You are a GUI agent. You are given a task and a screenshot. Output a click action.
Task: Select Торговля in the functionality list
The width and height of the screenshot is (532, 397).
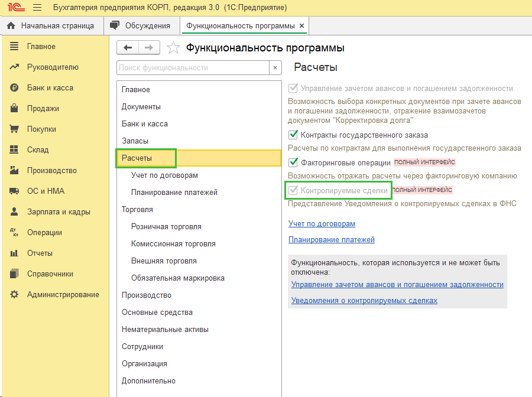(x=199, y=210)
